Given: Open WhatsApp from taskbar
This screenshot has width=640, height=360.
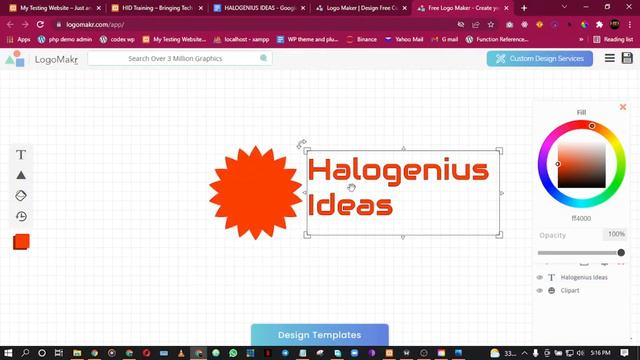Looking at the screenshot, I should pos(233,353).
